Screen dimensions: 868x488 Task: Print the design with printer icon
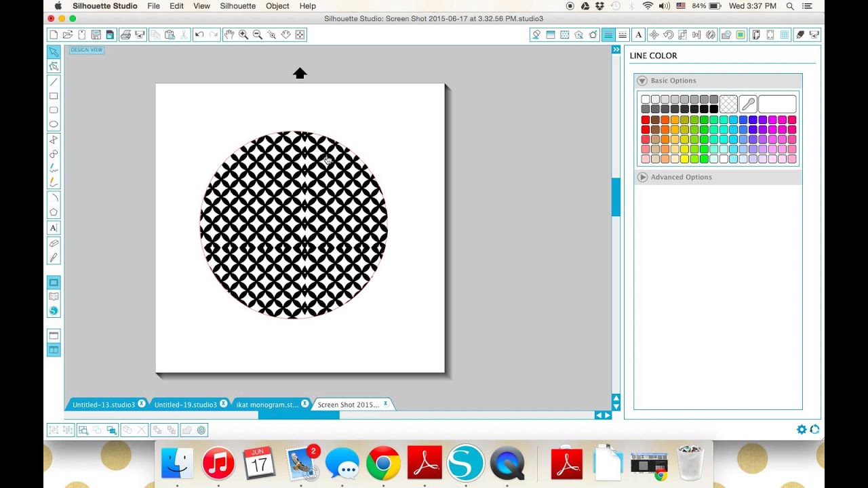(x=125, y=35)
